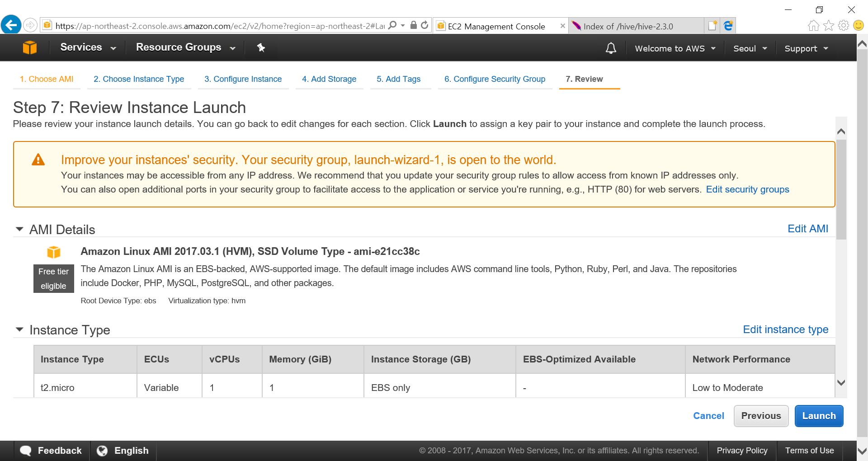Open a new browser tab
Image resolution: width=868 pixels, height=461 pixels.
pyautogui.click(x=712, y=26)
